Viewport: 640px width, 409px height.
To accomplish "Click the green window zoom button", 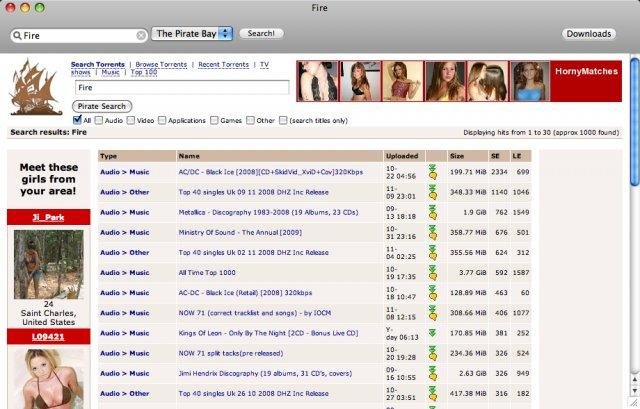I will coord(40,7).
